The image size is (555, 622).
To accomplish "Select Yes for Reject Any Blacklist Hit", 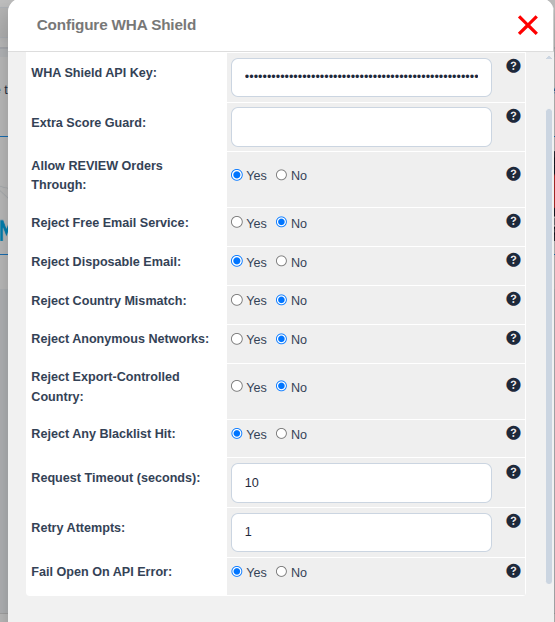I will (x=237, y=434).
